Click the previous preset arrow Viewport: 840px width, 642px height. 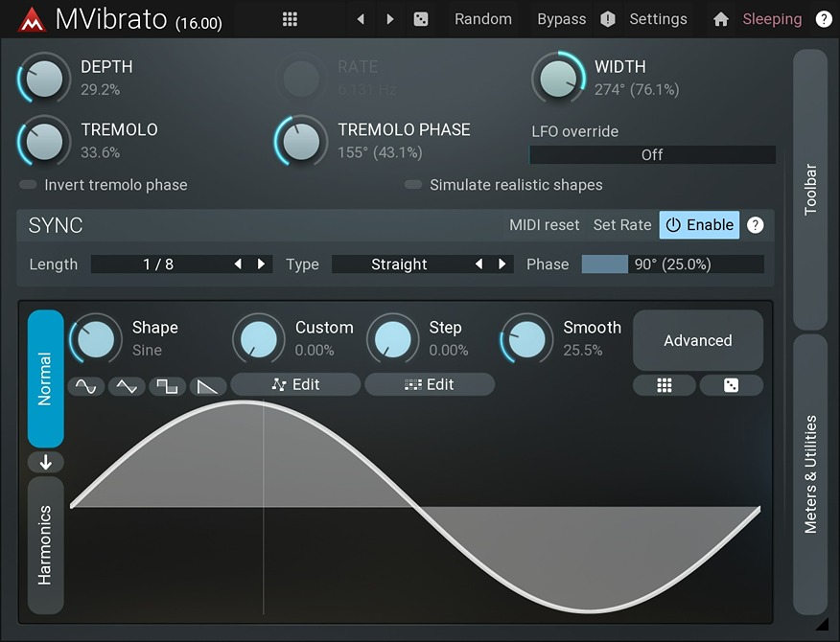pyautogui.click(x=361, y=18)
